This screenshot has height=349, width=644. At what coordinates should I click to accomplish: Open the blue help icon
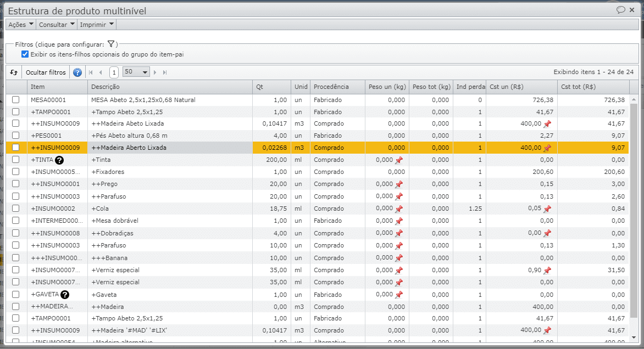click(x=77, y=72)
